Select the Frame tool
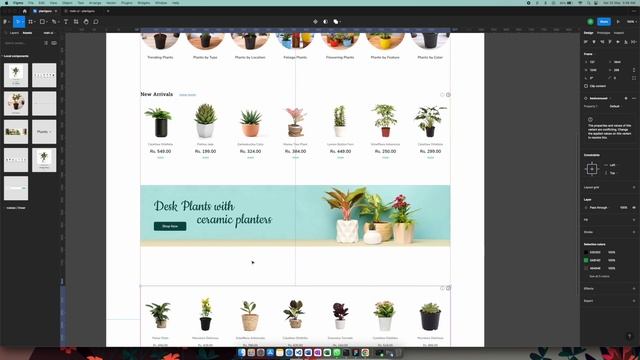This screenshot has width=640, height=360. [x=30, y=22]
